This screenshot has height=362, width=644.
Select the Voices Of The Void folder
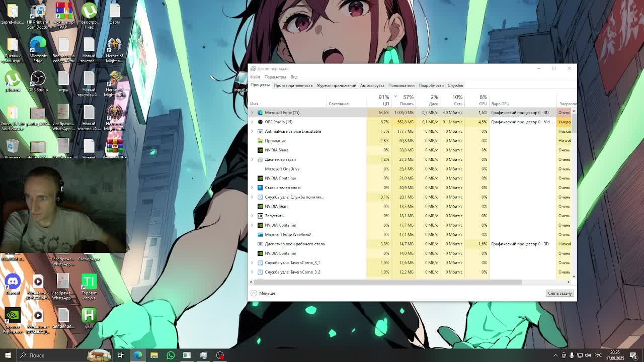coord(13,118)
